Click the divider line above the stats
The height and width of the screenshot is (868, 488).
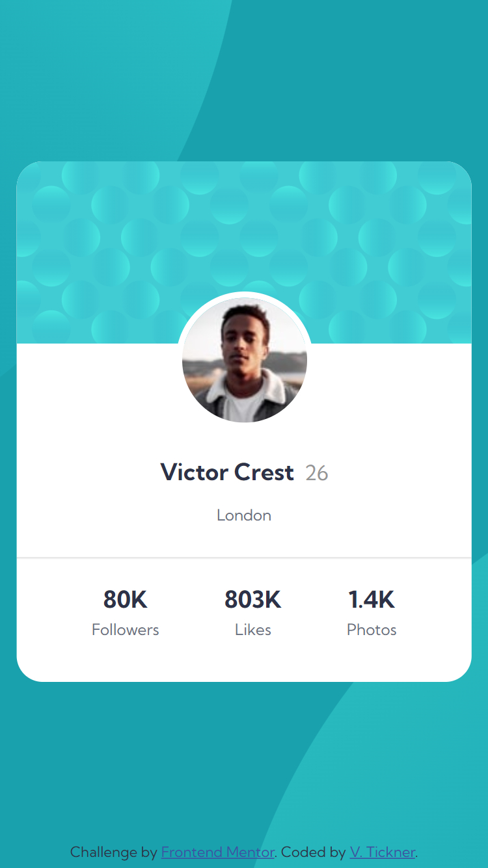point(244,558)
